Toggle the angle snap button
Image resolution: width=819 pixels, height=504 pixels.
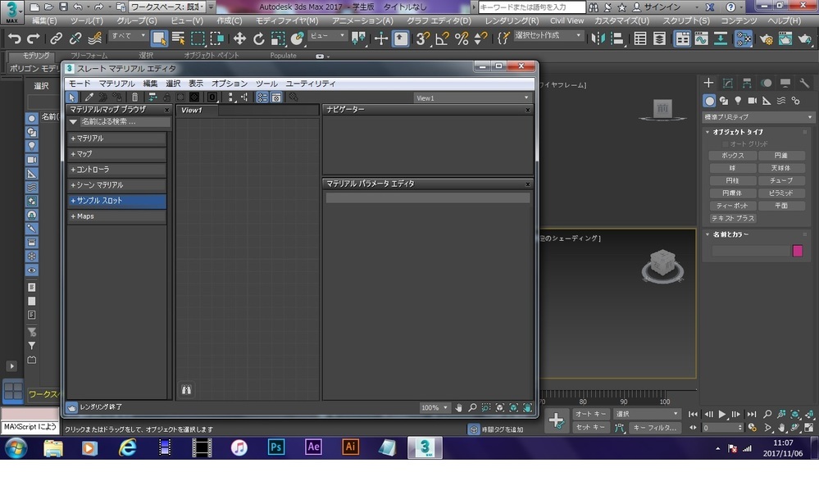pos(442,39)
